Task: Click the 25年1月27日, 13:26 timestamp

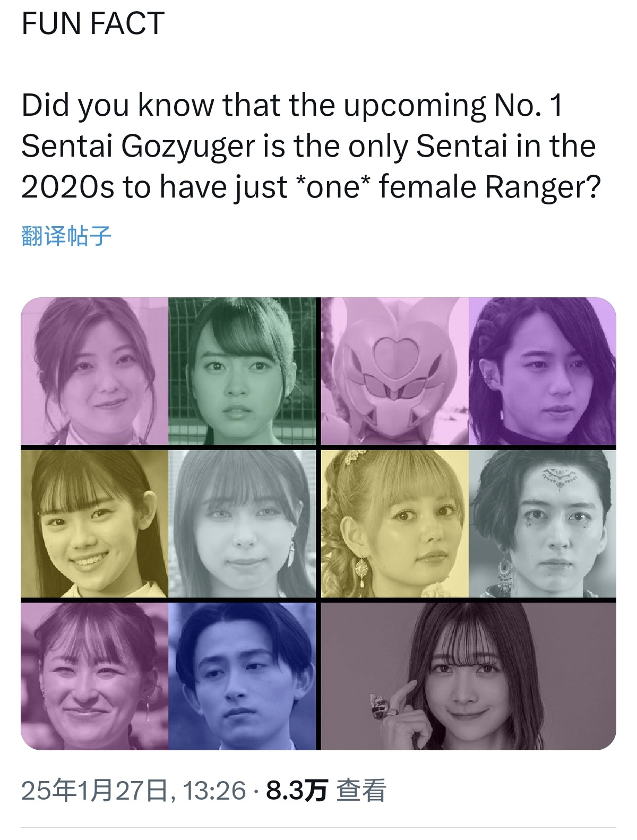Action: (x=134, y=791)
